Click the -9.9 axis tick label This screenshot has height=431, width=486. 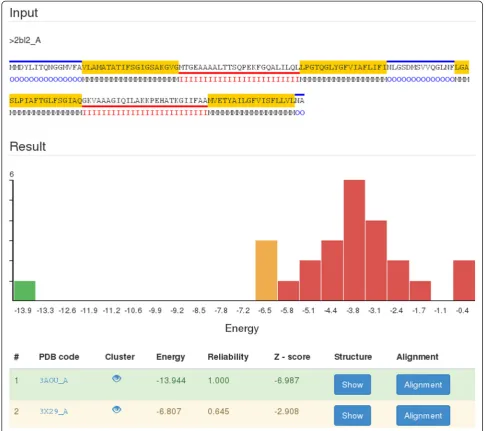[x=155, y=310]
